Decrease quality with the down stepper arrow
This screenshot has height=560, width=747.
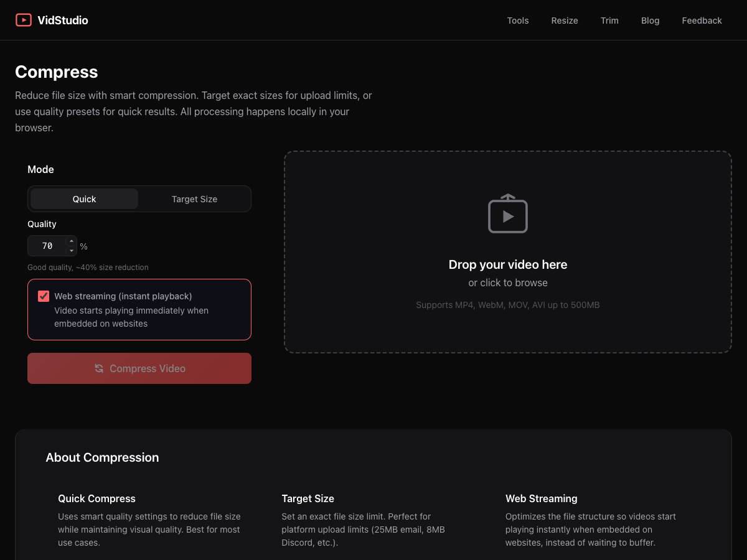[x=71, y=250]
